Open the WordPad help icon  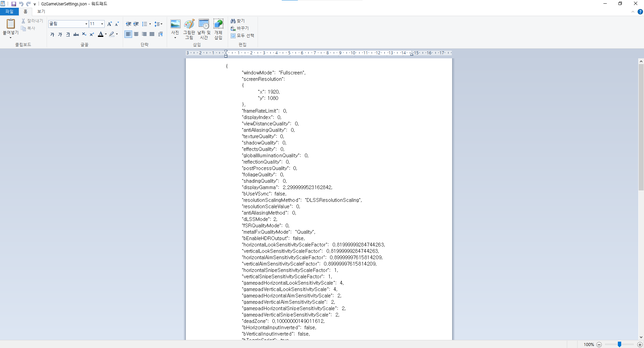(x=640, y=12)
